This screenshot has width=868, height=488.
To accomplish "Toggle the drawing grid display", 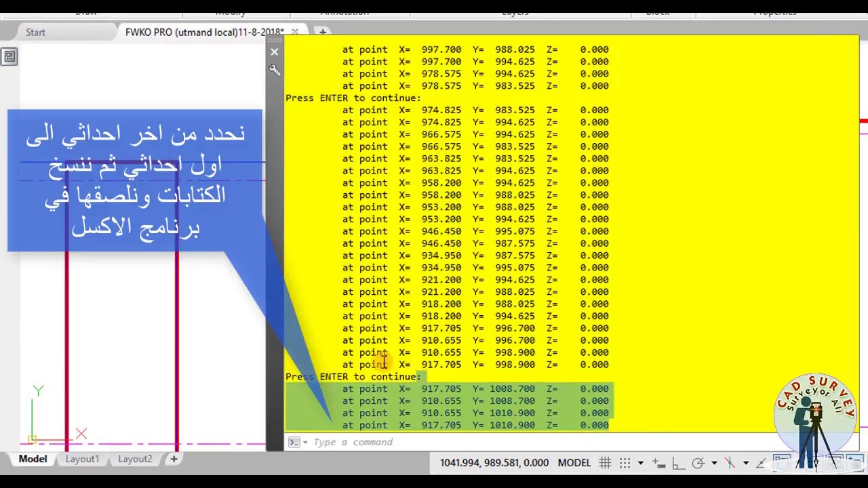I will [606, 463].
